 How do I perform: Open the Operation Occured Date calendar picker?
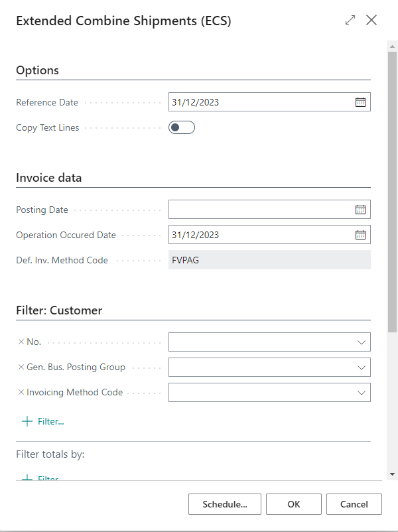pos(360,234)
